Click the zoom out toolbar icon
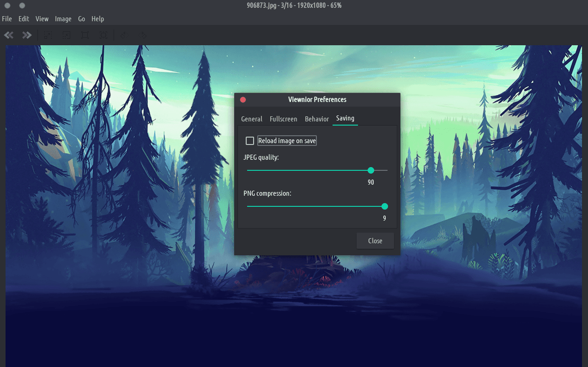Image resolution: width=588 pixels, height=367 pixels. coord(67,35)
